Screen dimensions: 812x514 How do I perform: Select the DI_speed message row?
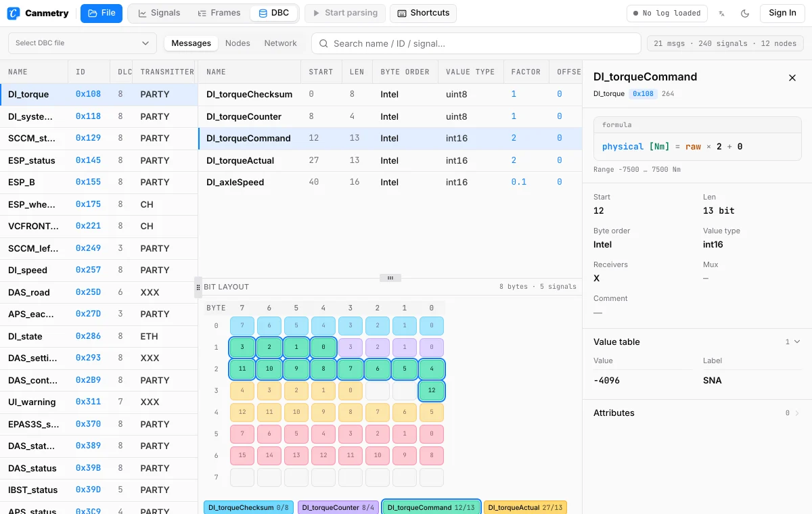click(99, 270)
